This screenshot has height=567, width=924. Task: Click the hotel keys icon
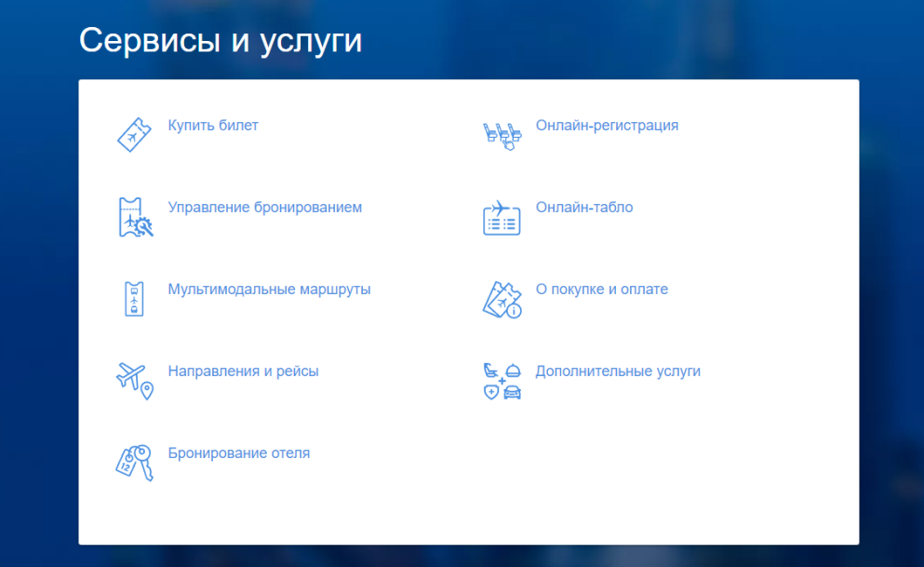click(x=134, y=463)
